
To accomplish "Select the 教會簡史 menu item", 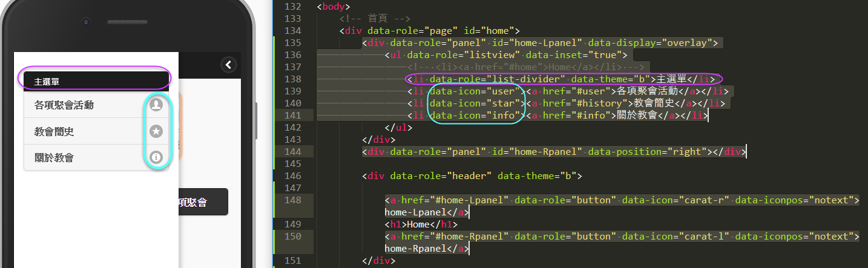I will pos(54,132).
